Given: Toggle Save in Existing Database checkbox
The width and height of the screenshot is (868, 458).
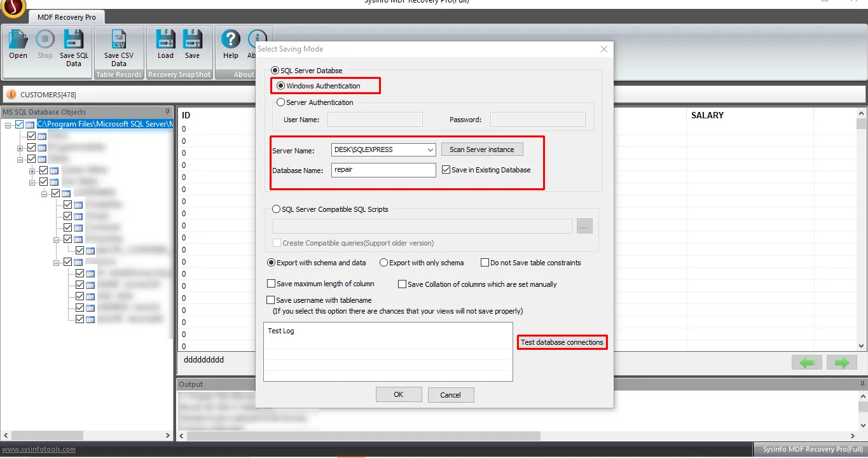Looking at the screenshot, I should (446, 170).
